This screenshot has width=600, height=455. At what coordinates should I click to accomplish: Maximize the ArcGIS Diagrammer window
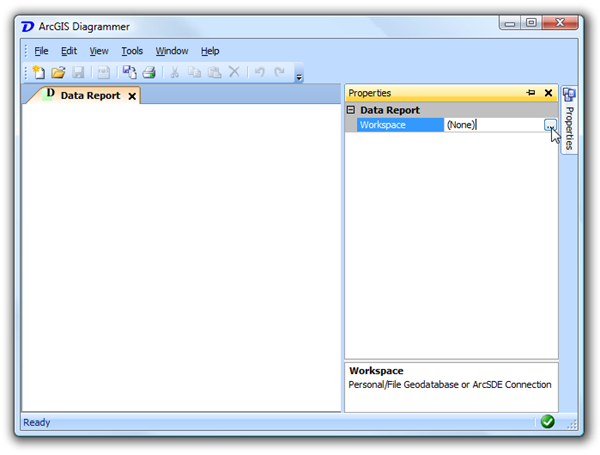coord(531,23)
